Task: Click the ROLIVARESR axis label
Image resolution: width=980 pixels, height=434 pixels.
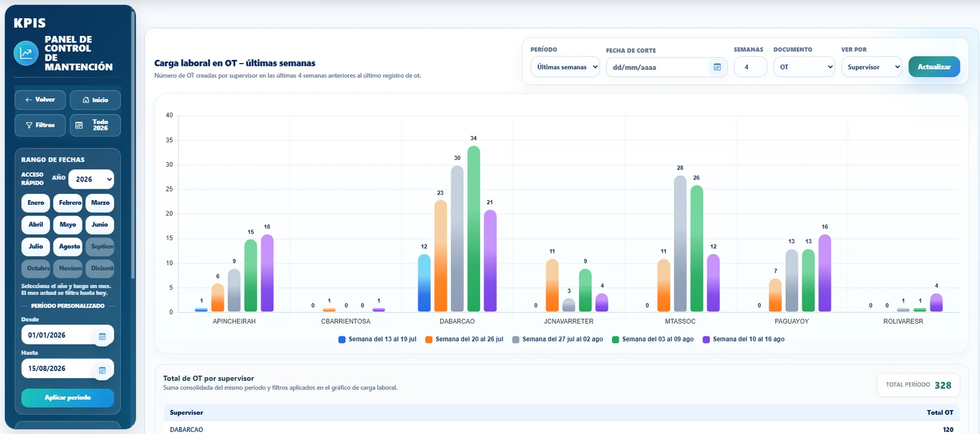Action: pyautogui.click(x=903, y=321)
